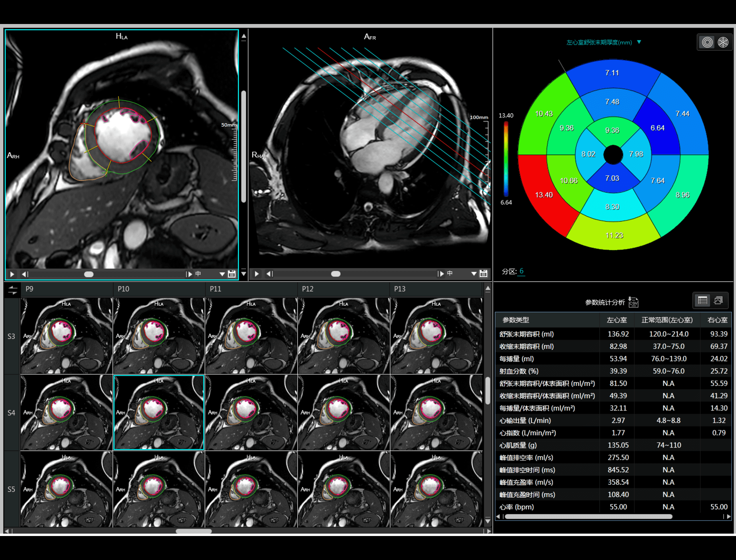736x560 pixels.
Task: Save a snapshot of the AFR viewport
Action: [483, 274]
